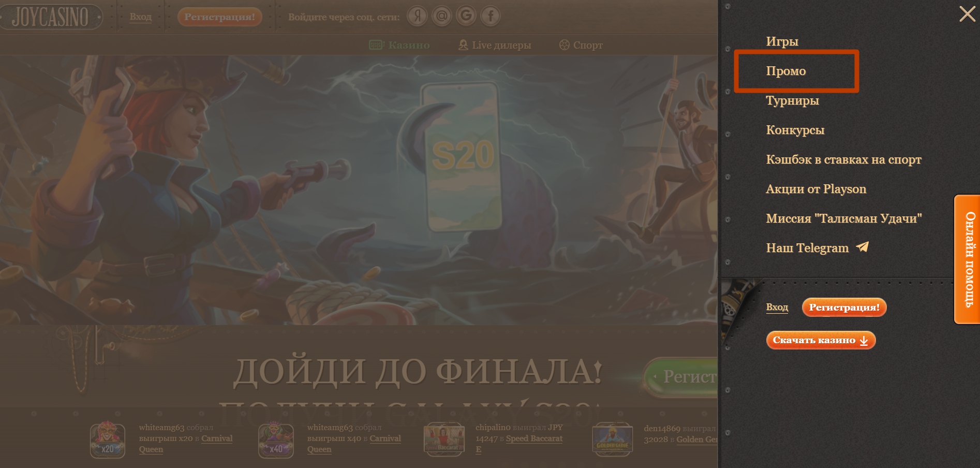Open the Онлайн помощь side tab
The width and height of the screenshot is (980, 468).
coord(968,259)
